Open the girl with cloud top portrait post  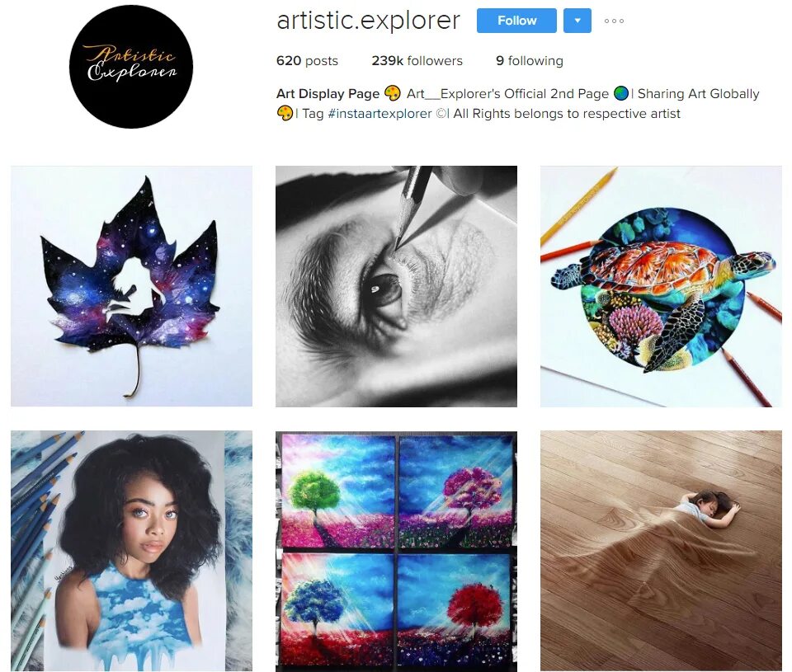(131, 551)
